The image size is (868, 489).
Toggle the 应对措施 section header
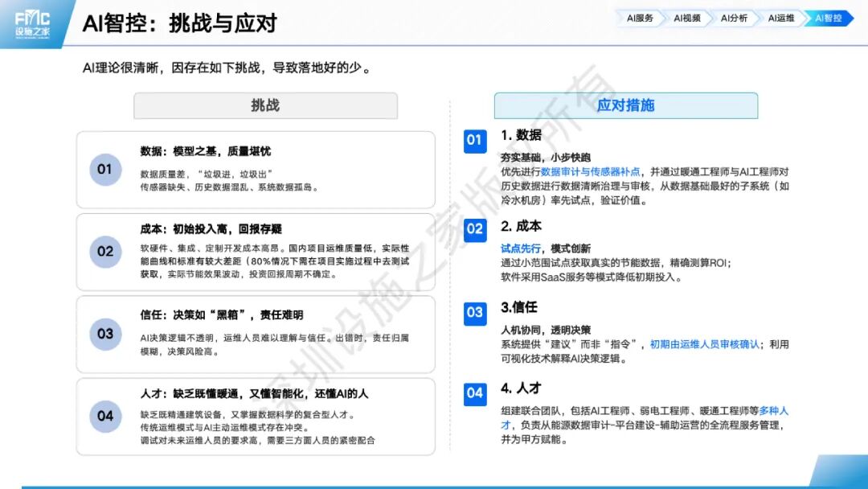coord(626,105)
